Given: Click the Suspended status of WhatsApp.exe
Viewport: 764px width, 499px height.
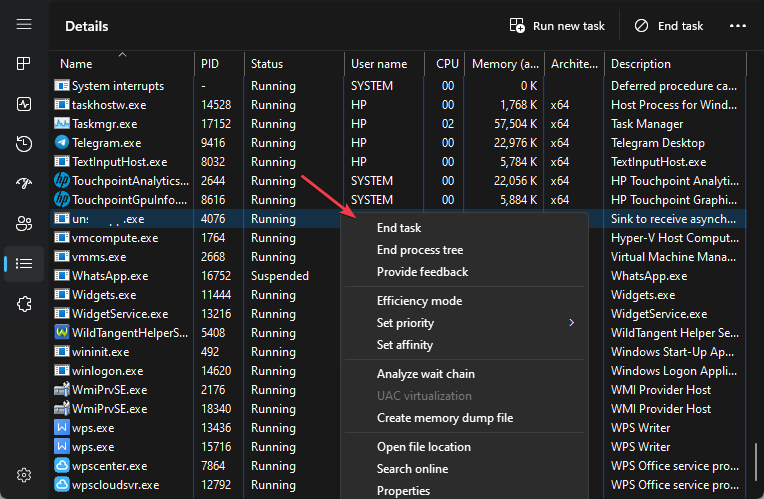Looking at the screenshot, I should pyautogui.click(x=280, y=276).
